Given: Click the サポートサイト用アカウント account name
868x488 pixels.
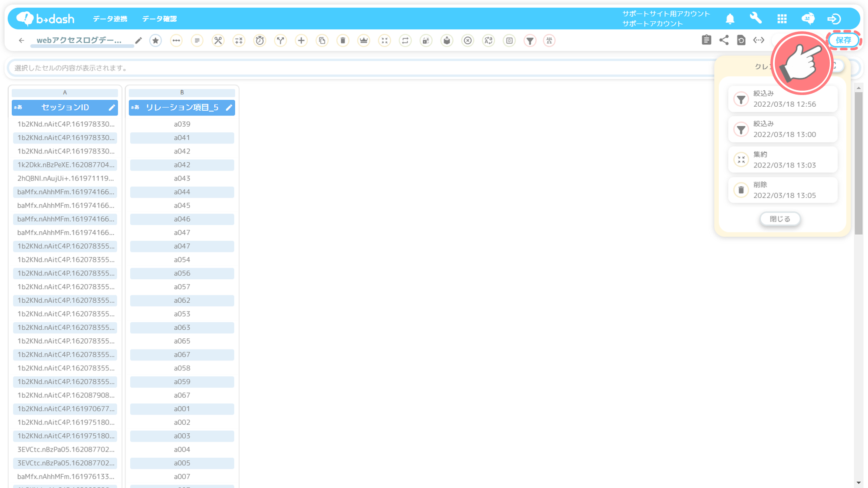Looking at the screenshot, I should point(666,14).
